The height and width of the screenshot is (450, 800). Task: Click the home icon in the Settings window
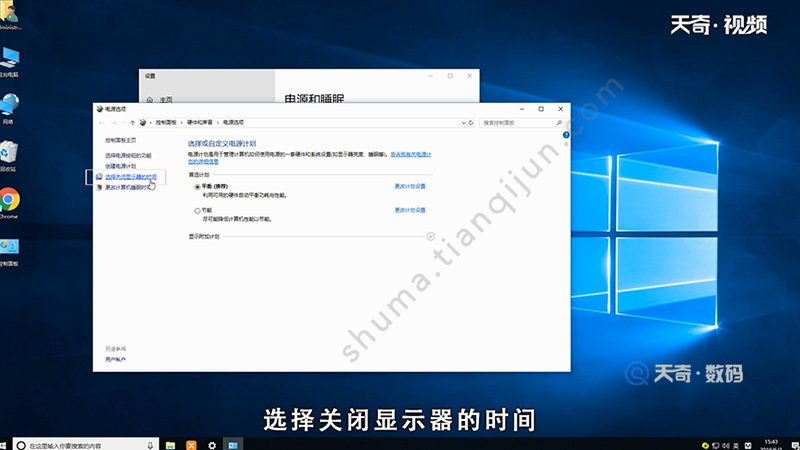pos(149,99)
